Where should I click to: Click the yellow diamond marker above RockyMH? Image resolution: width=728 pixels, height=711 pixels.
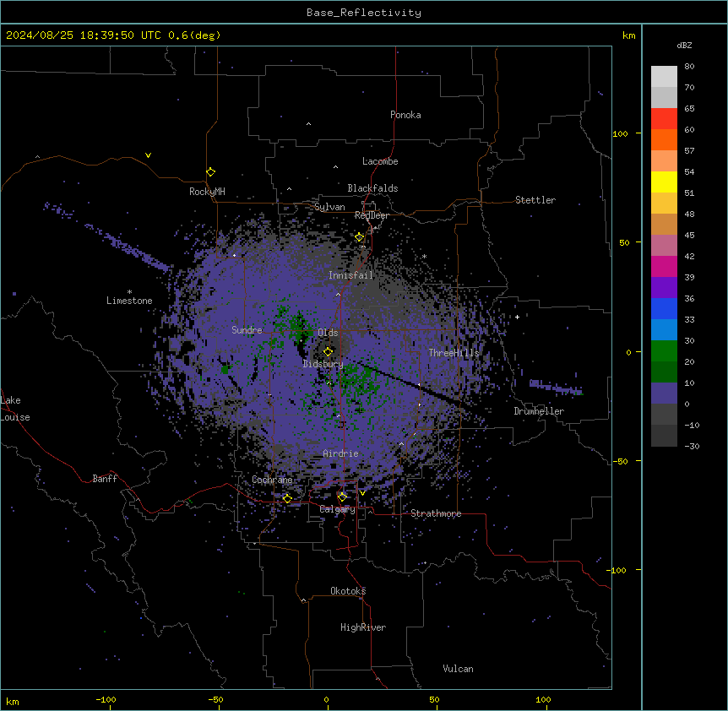(x=210, y=172)
